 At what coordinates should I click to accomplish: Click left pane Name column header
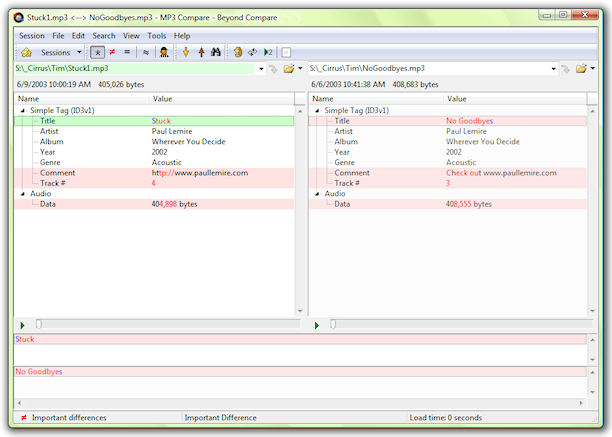(x=82, y=99)
